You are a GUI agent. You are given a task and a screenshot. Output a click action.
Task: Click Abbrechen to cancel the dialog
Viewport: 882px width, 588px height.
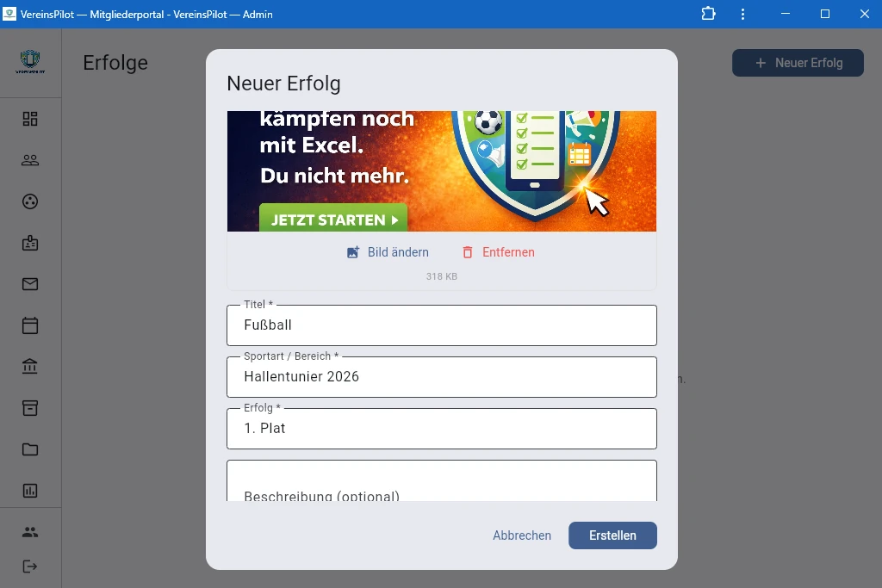(x=522, y=535)
